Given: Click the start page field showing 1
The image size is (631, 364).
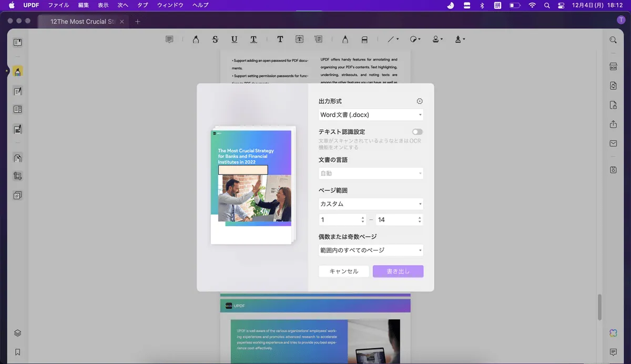Looking at the screenshot, I should click(x=338, y=220).
